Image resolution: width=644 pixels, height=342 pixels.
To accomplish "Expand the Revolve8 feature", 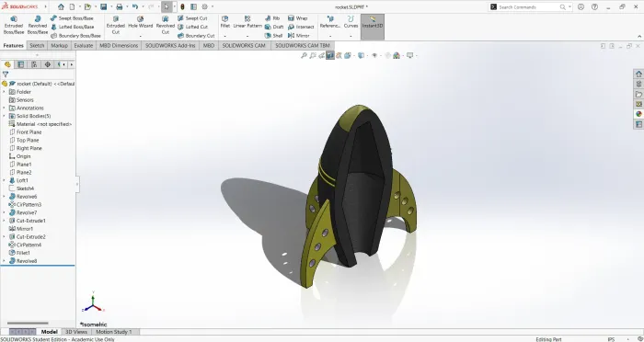I will (4, 261).
